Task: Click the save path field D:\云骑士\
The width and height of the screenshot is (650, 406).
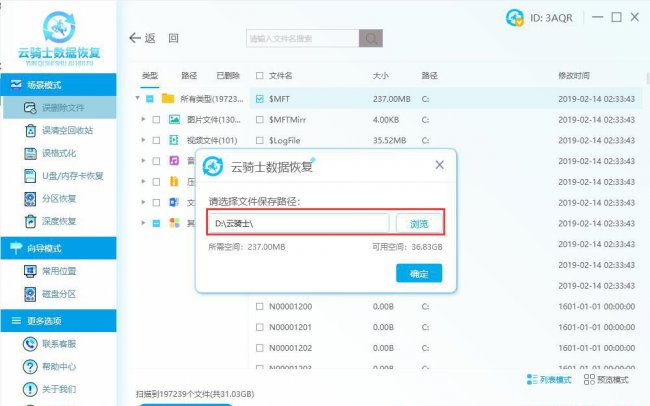Action: (298, 224)
